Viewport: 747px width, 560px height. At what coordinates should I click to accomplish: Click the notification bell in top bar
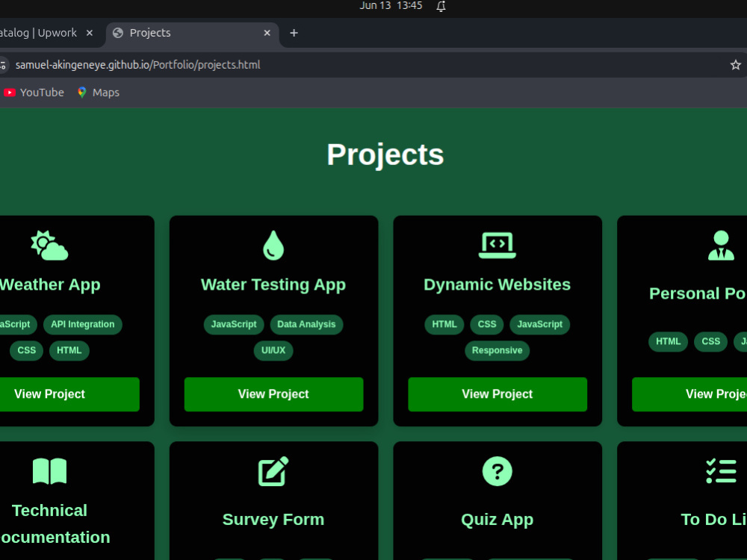(x=441, y=6)
